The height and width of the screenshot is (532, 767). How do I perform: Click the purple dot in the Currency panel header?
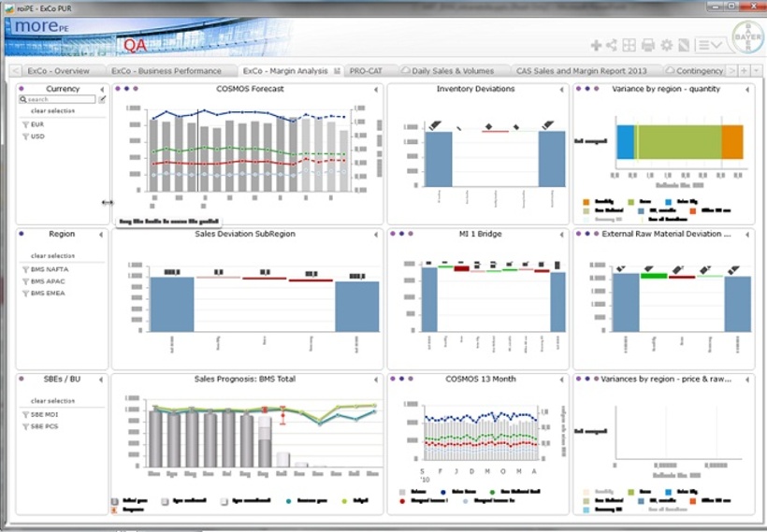point(21,89)
